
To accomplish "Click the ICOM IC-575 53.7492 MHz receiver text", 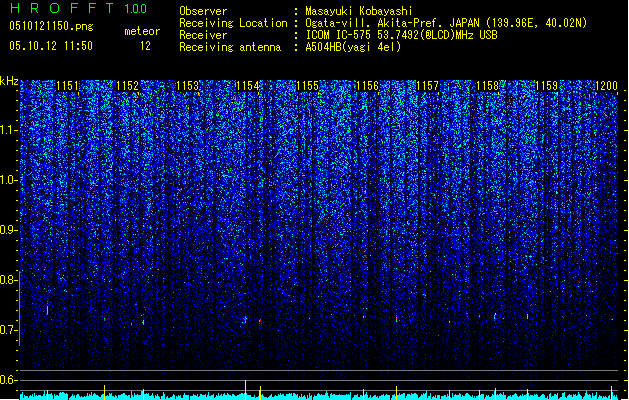I will click(x=401, y=35).
